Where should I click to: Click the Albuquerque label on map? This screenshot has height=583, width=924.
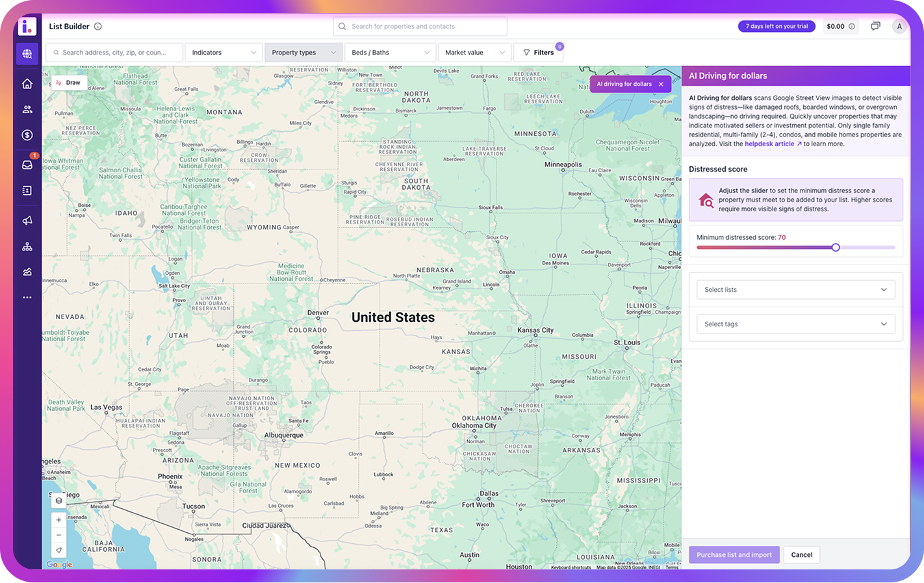tap(284, 435)
